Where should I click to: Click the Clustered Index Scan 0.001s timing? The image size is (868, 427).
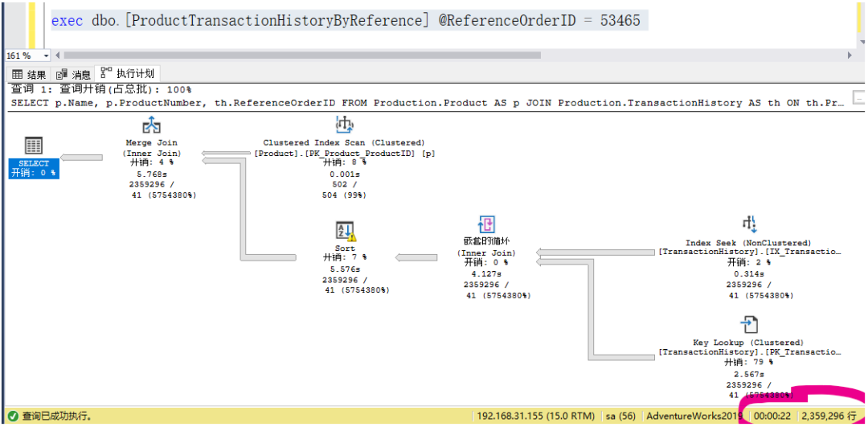[x=344, y=174]
